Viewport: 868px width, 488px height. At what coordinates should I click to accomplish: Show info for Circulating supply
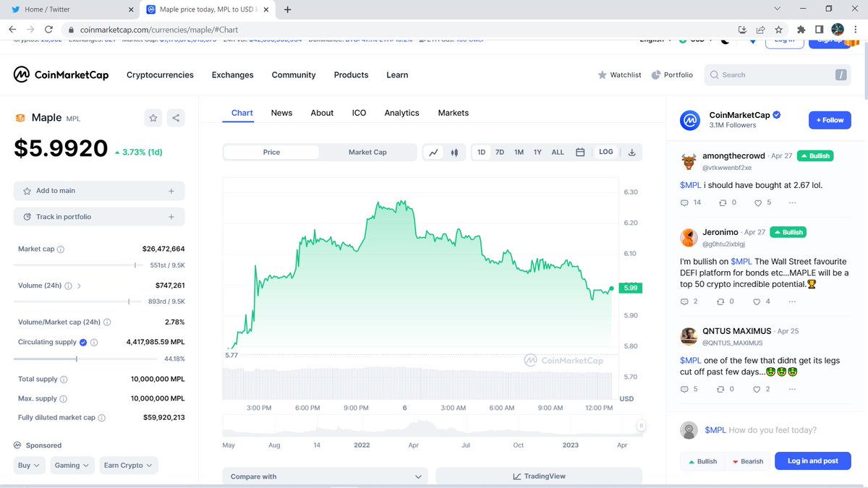[94, 342]
